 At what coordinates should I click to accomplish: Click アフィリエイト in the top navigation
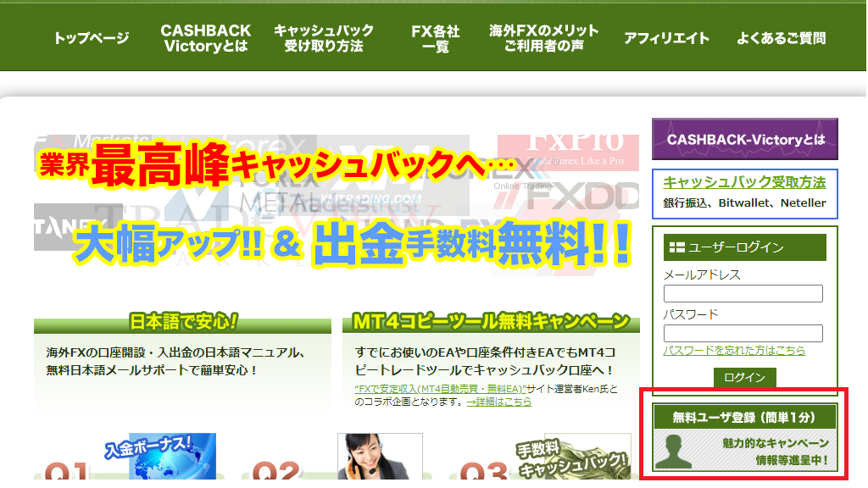pos(666,38)
